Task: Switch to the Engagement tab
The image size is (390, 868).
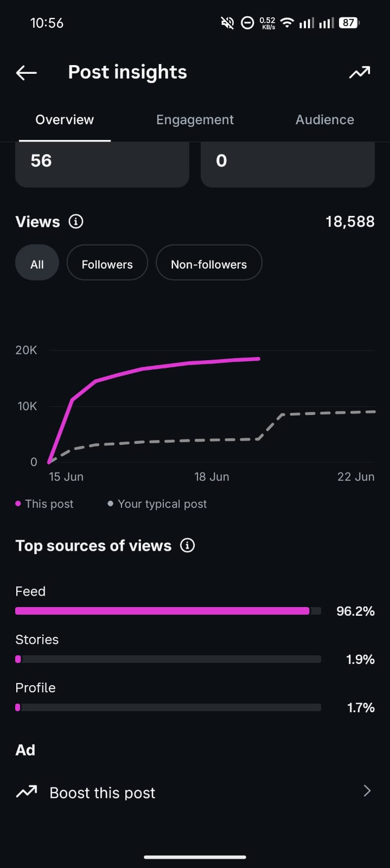Action: click(195, 119)
